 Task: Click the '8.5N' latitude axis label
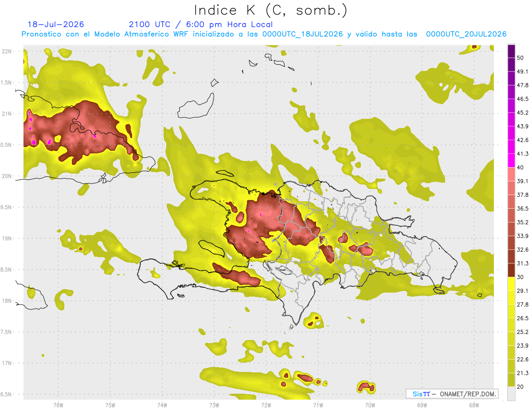pyautogui.click(x=6, y=270)
